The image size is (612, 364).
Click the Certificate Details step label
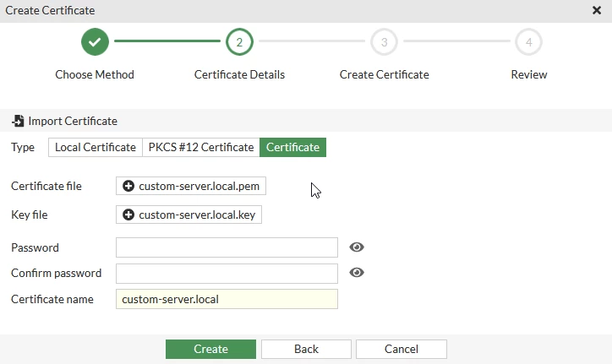(239, 74)
